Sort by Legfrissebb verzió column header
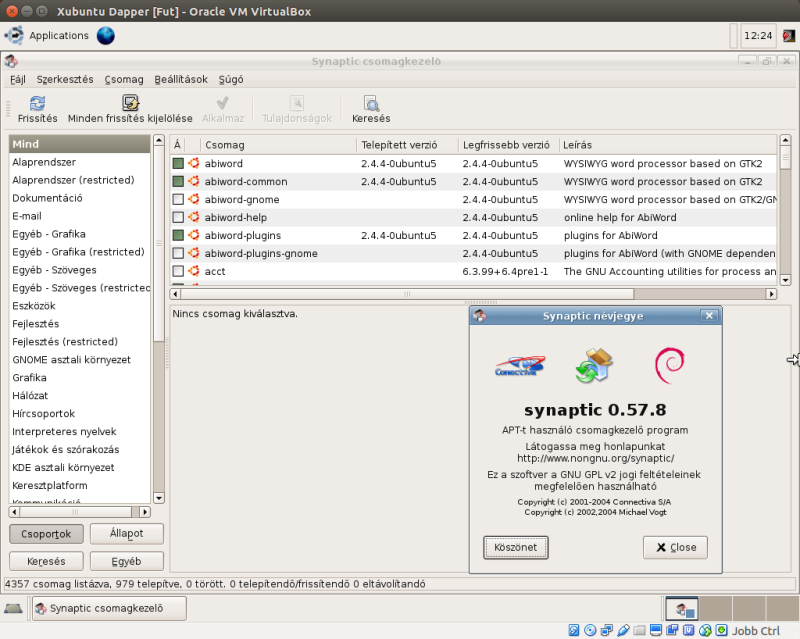 [x=508, y=145]
